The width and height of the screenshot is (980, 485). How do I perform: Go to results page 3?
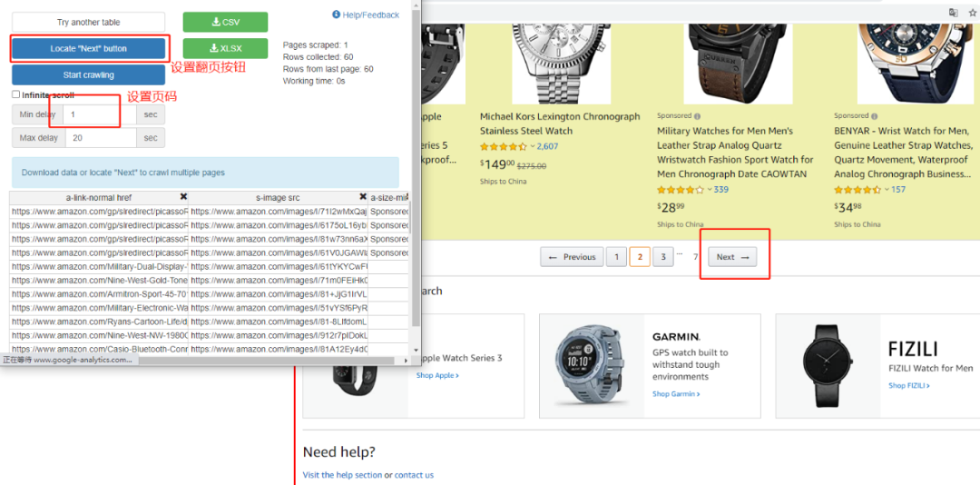click(x=663, y=257)
